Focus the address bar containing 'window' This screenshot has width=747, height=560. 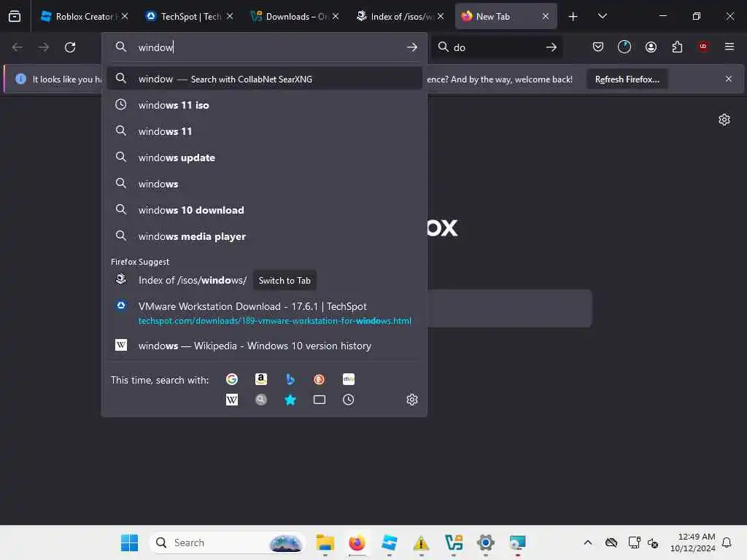[x=264, y=47]
